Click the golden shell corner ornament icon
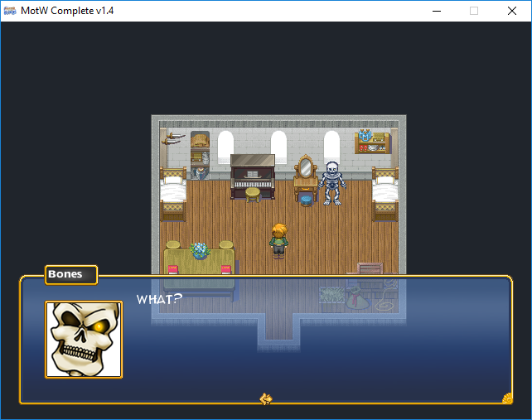The height and width of the screenshot is (420, 532). point(507,398)
